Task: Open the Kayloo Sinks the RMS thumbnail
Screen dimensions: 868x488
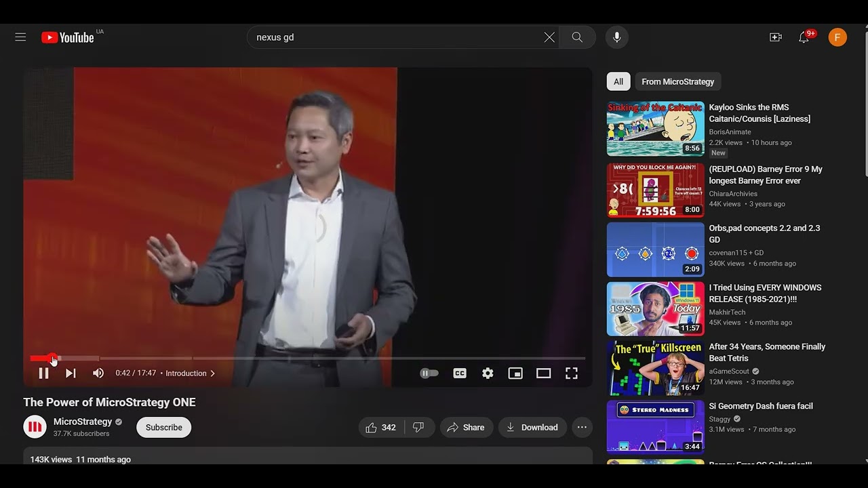Action: coord(656,129)
